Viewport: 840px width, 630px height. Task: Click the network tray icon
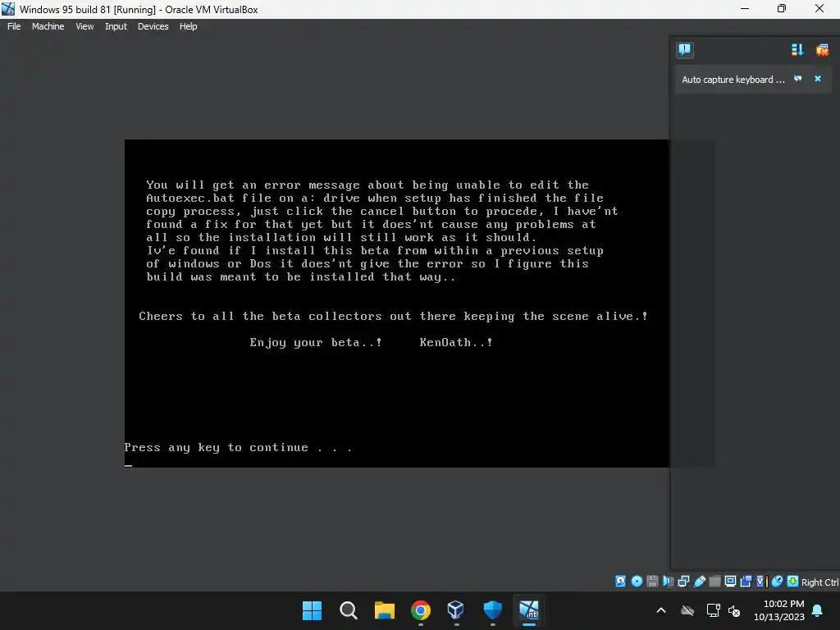[x=713, y=610]
